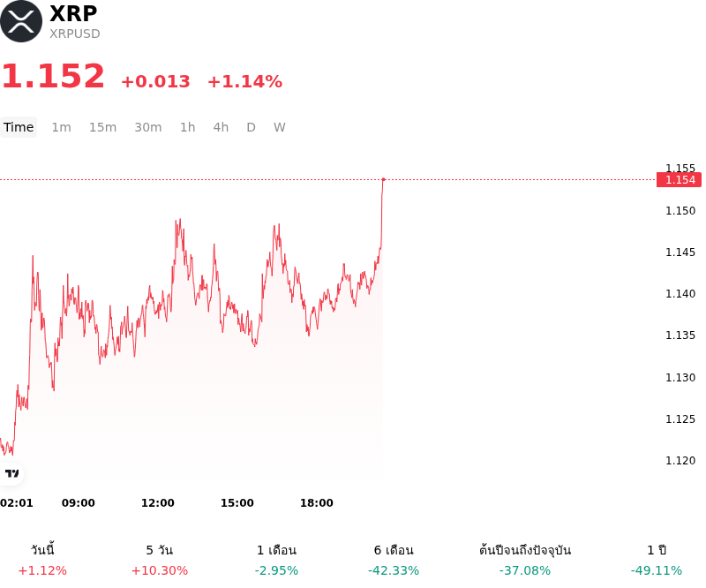The height and width of the screenshot is (588, 706).
Task: Open the TradingView logo badge
Action: tap(11, 473)
